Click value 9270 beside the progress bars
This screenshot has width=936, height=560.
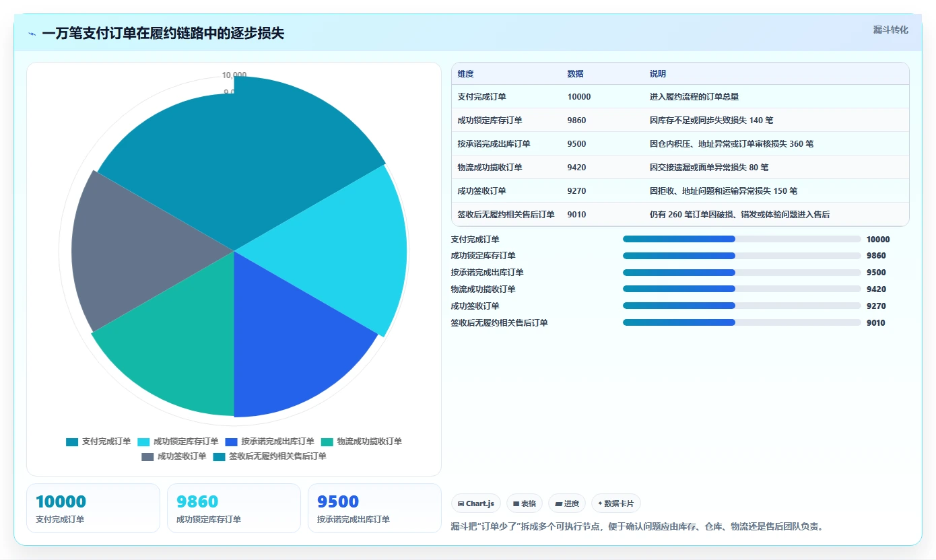point(876,306)
